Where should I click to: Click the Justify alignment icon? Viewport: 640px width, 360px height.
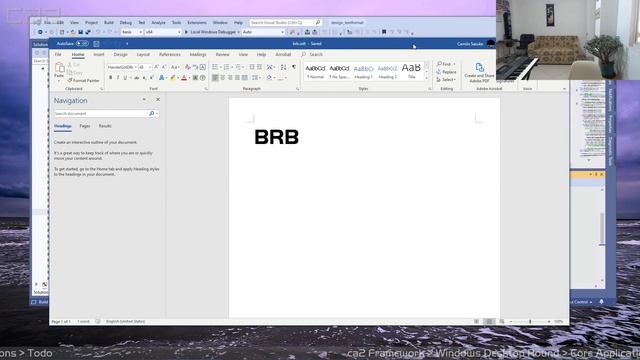coord(238,78)
